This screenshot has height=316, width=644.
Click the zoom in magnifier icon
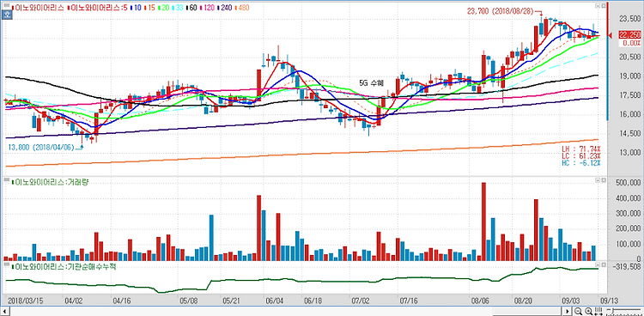coord(588,311)
